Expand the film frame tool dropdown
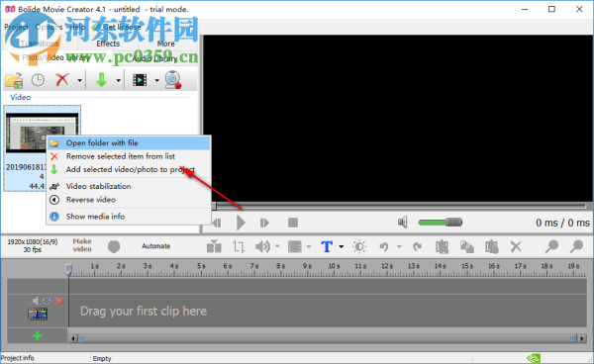The image size is (594, 364). (309, 246)
